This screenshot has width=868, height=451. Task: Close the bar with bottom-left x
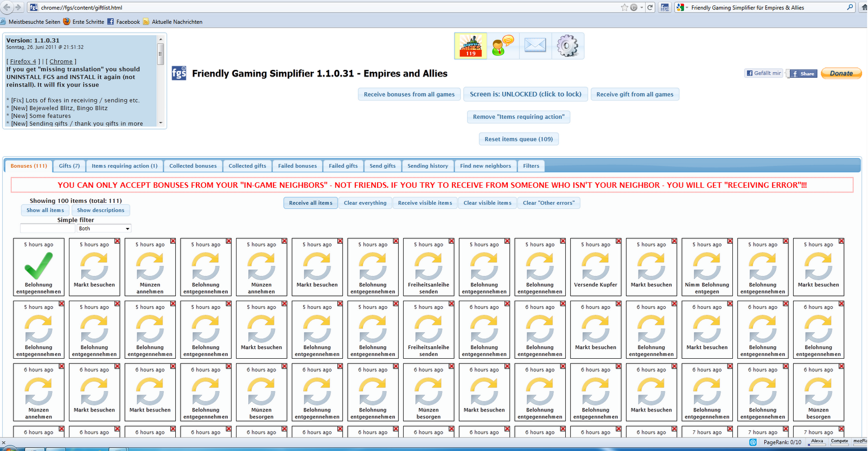4,443
